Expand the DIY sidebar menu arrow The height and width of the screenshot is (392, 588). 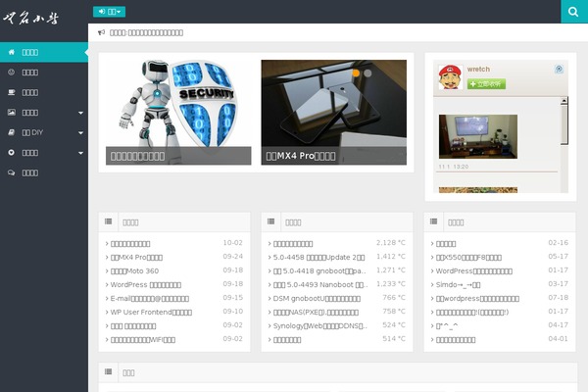(x=80, y=133)
